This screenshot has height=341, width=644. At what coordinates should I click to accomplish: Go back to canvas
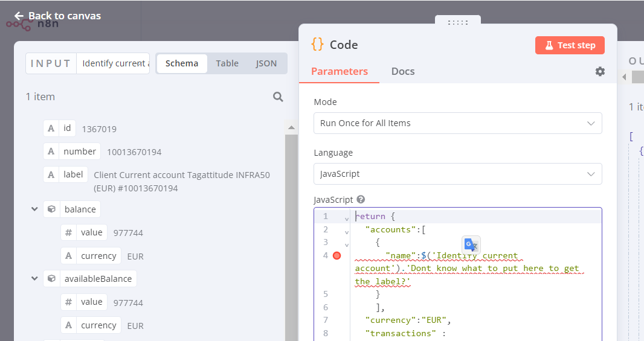coord(57,16)
